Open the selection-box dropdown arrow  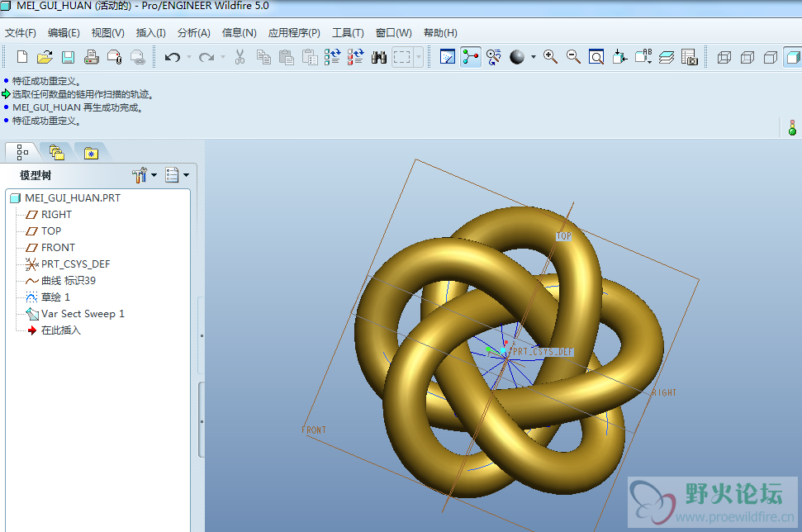[x=419, y=57]
